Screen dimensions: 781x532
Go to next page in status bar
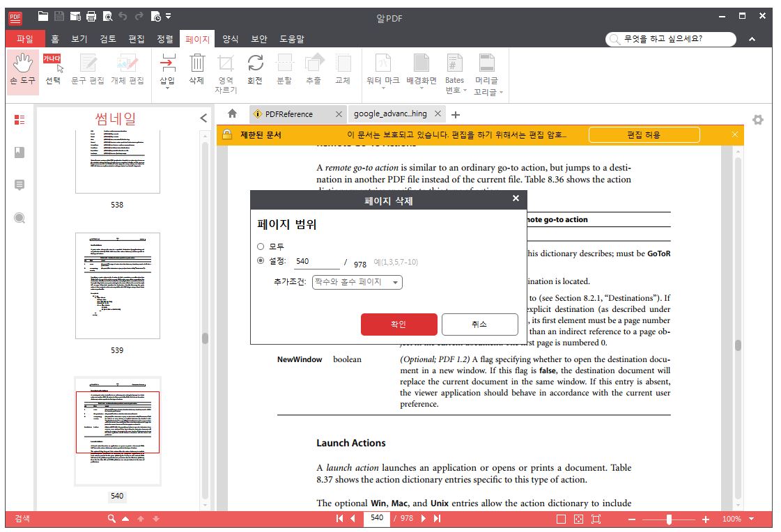coord(424,519)
